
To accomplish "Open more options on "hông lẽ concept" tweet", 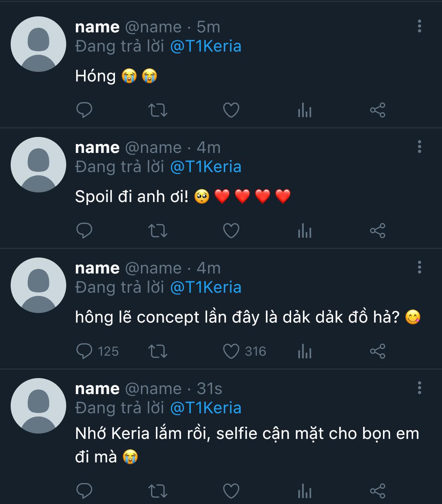I will coord(420,267).
